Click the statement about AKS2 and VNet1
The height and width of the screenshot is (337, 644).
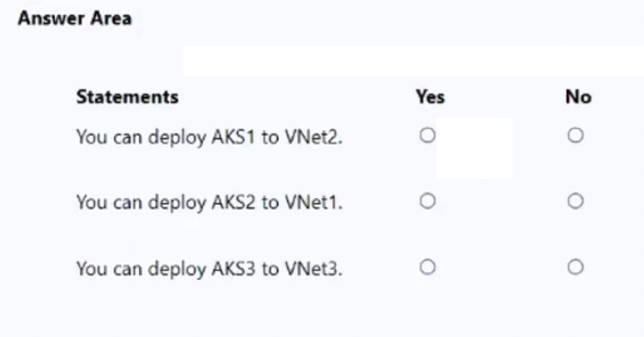click(x=209, y=202)
